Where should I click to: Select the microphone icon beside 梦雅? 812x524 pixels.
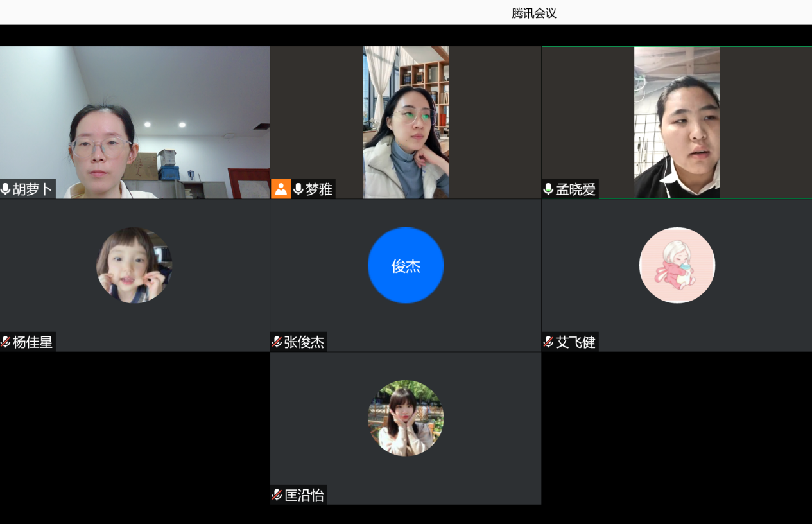pos(298,189)
